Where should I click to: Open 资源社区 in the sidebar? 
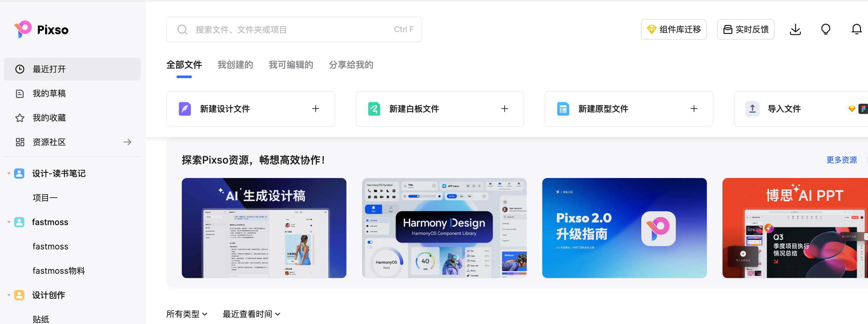(x=72, y=142)
